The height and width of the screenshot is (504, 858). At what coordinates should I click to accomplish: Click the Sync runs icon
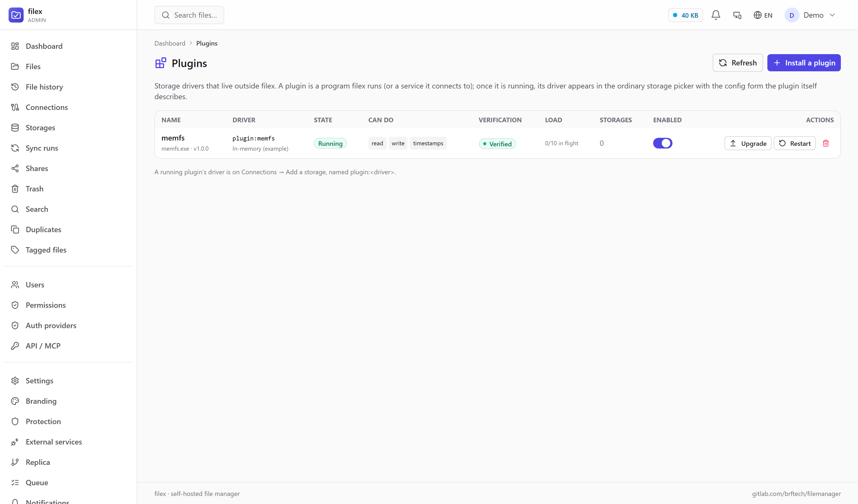pos(15,148)
